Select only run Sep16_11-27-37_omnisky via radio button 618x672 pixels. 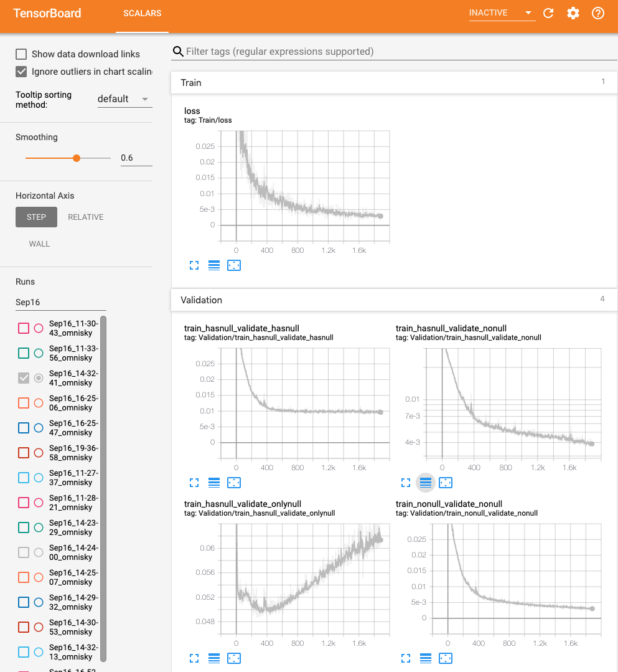(39, 478)
